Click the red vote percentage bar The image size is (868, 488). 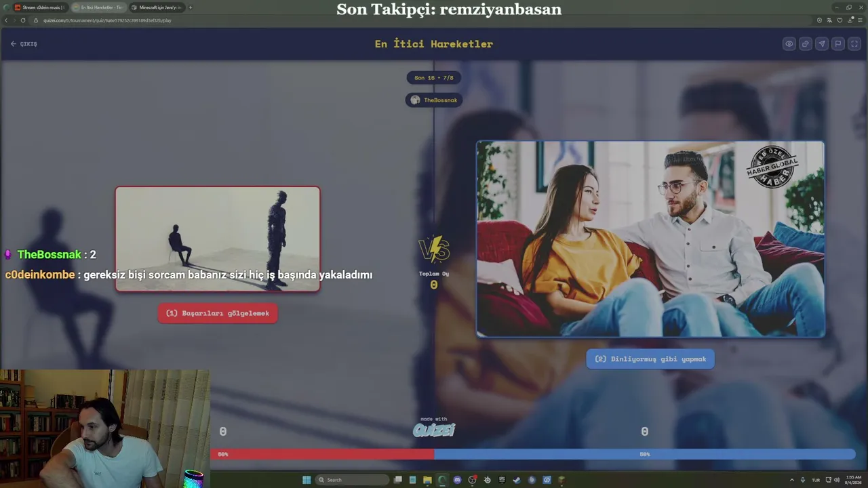pyautogui.click(x=322, y=454)
